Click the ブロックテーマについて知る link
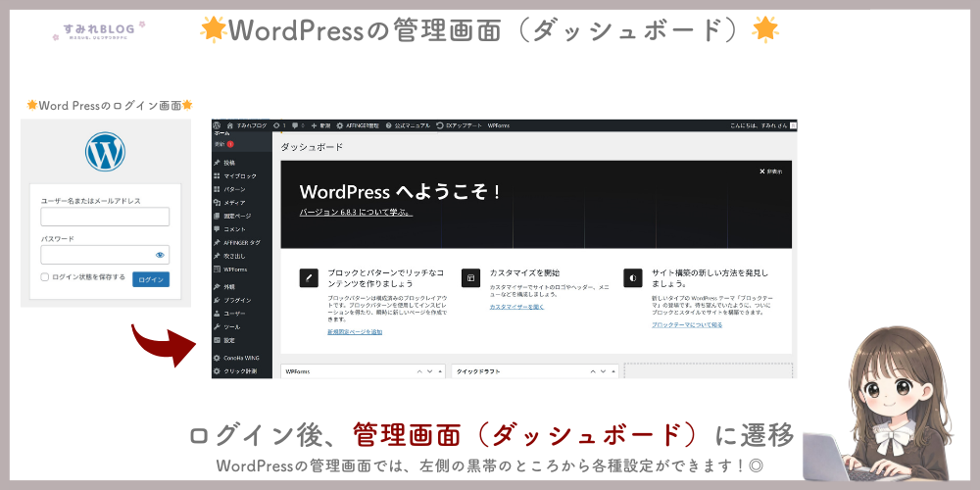 pyautogui.click(x=687, y=325)
